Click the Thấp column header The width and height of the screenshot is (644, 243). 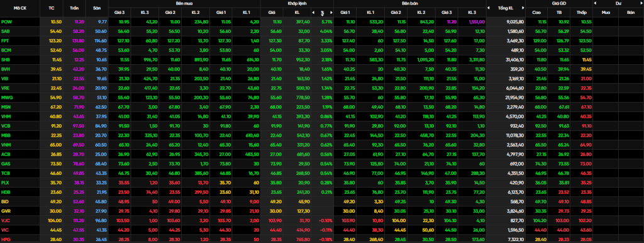tap(581, 13)
